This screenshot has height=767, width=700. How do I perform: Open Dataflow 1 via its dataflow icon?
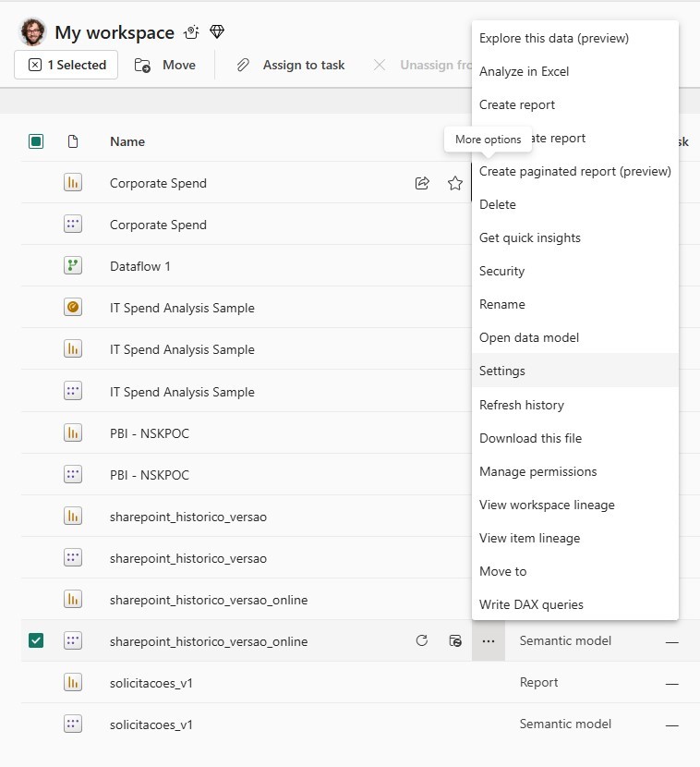tap(72, 265)
